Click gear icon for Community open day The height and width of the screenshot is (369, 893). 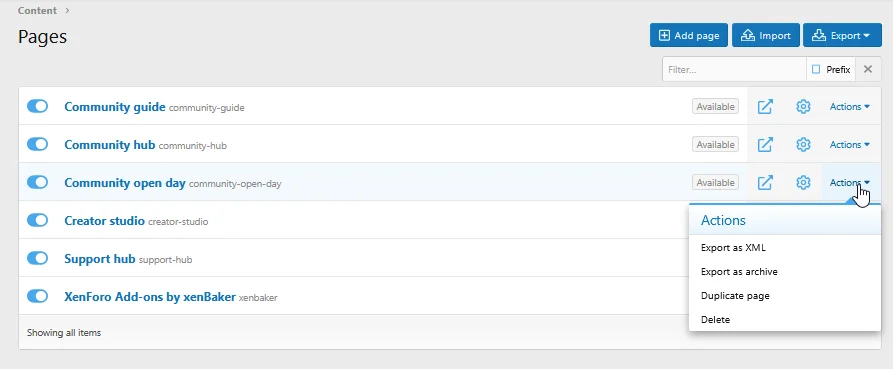click(x=803, y=183)
